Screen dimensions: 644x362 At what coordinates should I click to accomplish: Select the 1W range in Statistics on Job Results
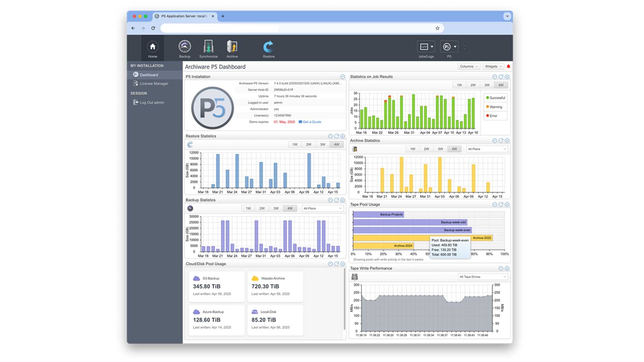(x=459, y=85)
